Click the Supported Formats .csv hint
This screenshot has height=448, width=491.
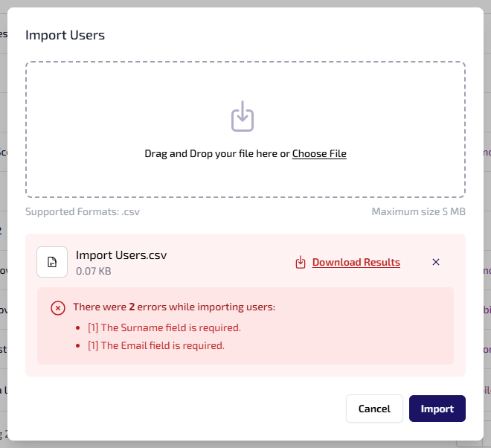[83, 211]
